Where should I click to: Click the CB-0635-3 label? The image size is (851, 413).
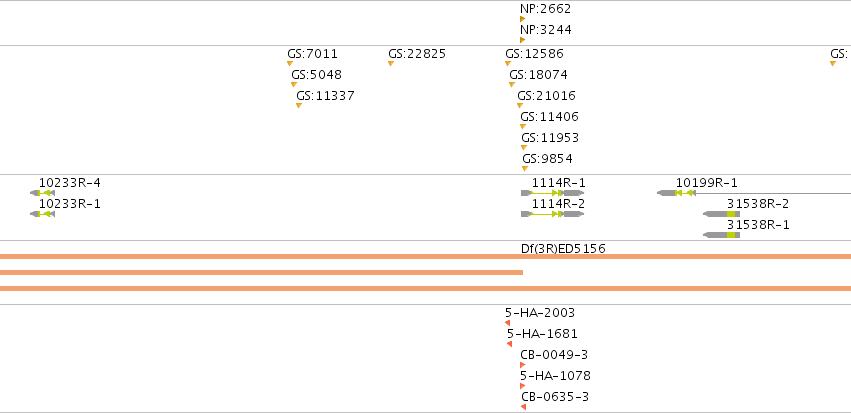tap(555, 397)
